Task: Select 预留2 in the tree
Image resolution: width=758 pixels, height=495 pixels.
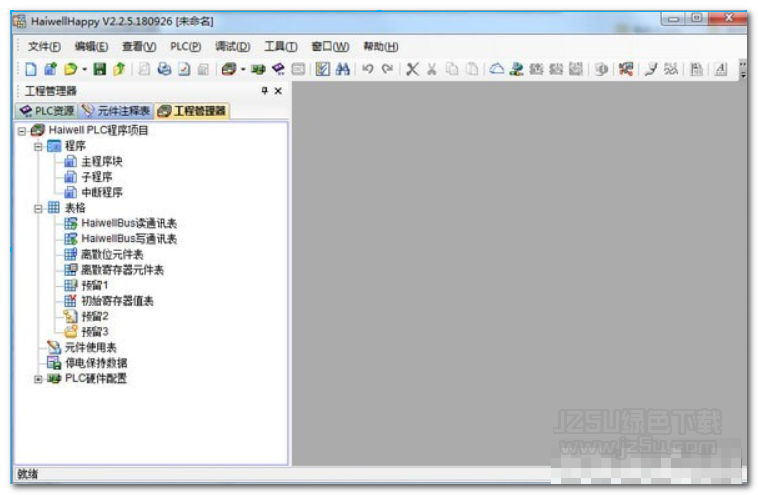Action: point(95,316)
